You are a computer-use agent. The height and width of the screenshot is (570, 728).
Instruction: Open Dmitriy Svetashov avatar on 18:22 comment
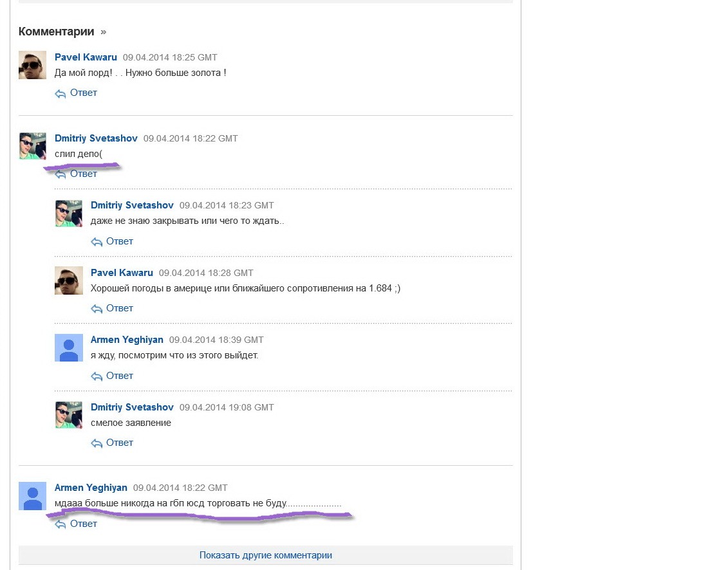tap(32, 146)
